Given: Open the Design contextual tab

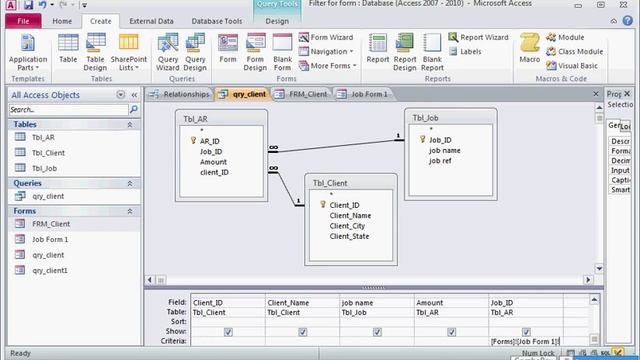Looking at the screenshot, I should pyautogui.click(x=277, y=21).
